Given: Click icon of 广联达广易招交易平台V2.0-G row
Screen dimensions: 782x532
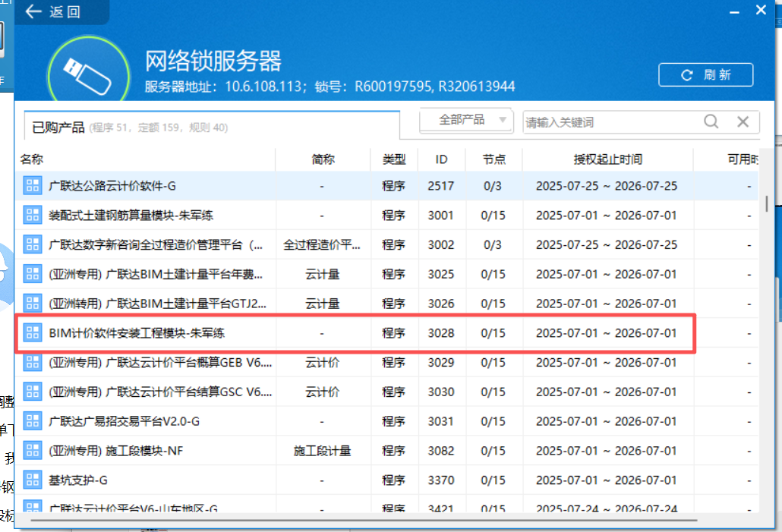Looking at the screenshot, I should point(33,420).
